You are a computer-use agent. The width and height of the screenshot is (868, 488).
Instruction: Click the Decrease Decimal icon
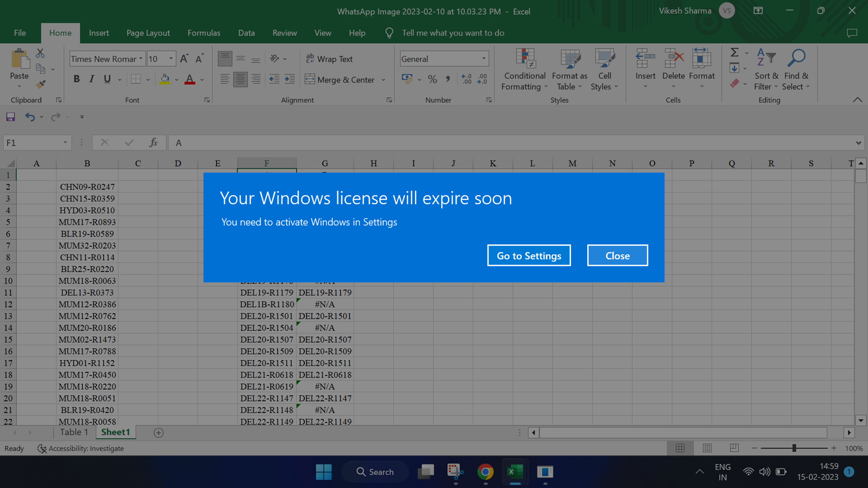482,79
